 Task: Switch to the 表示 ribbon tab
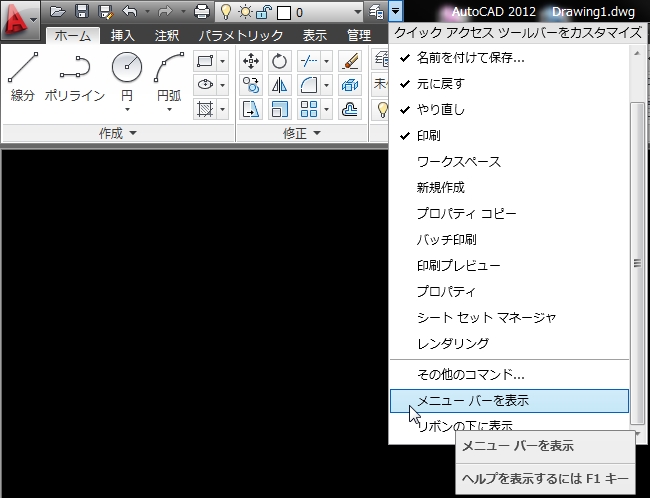(315, 36)
